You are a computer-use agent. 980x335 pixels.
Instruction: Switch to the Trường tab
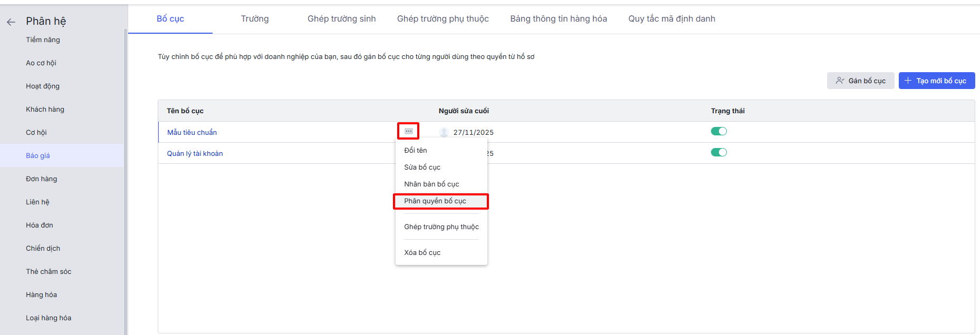pyautogui.click(x=255, y=19)
